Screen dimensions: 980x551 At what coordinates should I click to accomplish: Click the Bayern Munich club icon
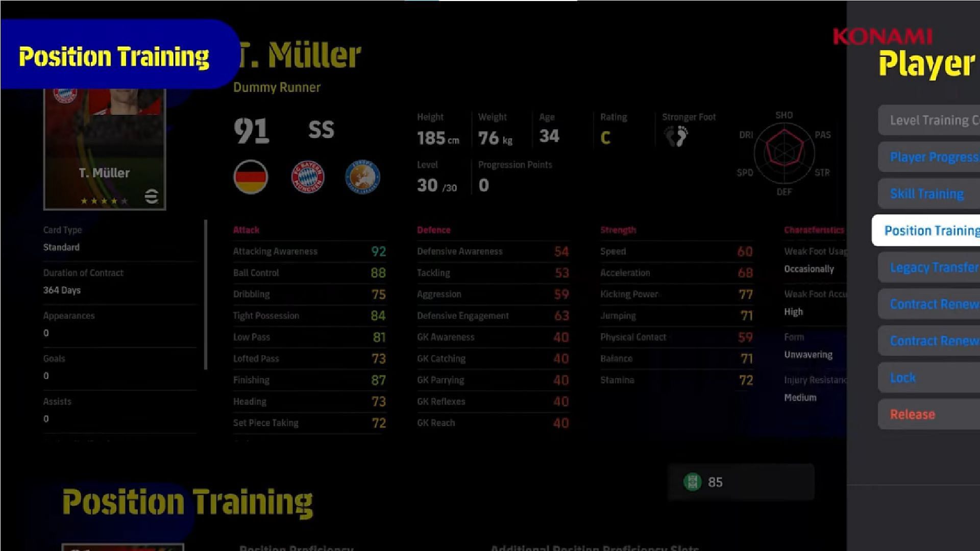point(310,178)
